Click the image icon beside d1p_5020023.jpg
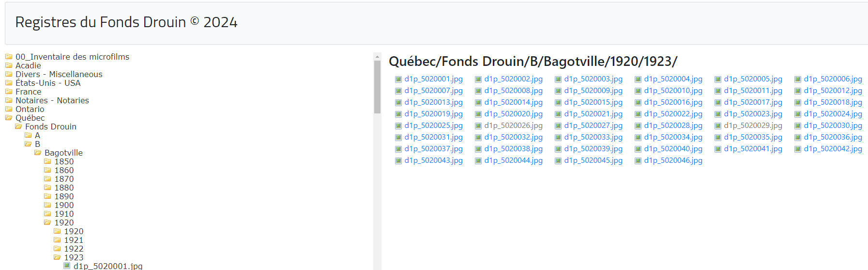The width and height of the screenshot is (868, 270). [718, 114]
